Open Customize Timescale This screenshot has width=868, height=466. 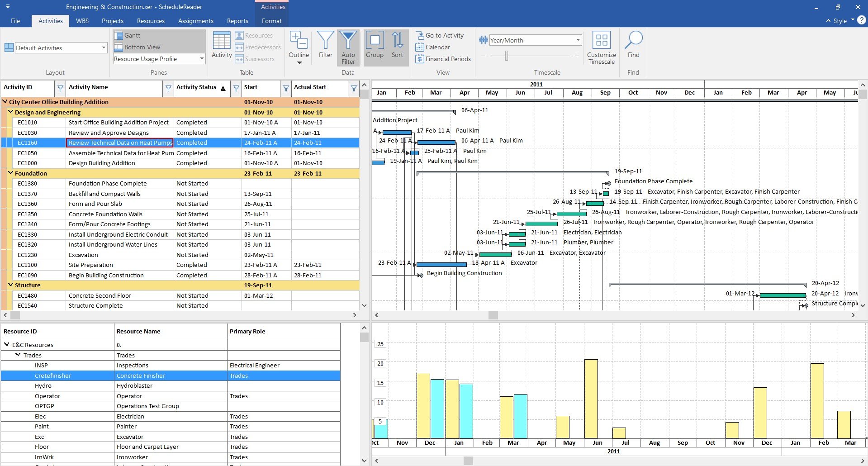click(x=601, y=48)
